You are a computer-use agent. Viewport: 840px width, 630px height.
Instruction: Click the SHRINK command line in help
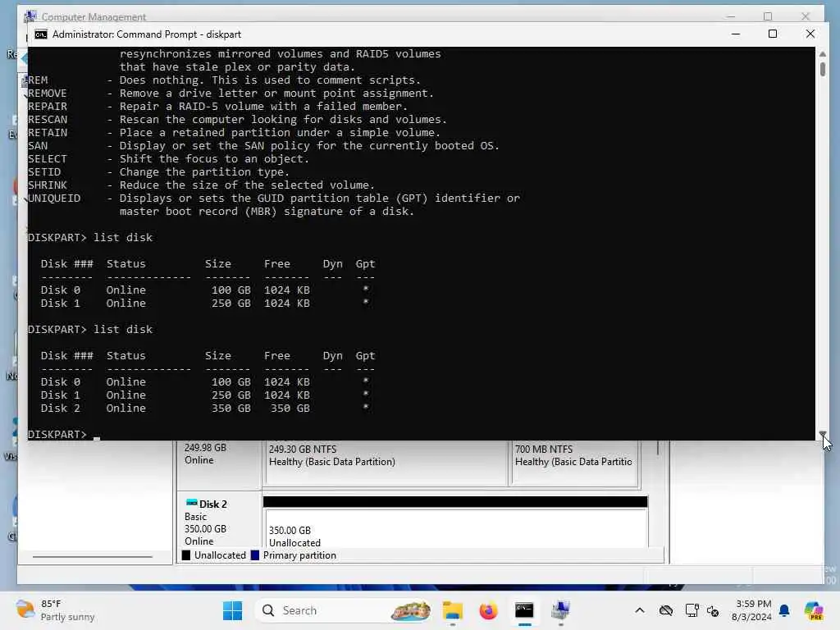point(202,185)
